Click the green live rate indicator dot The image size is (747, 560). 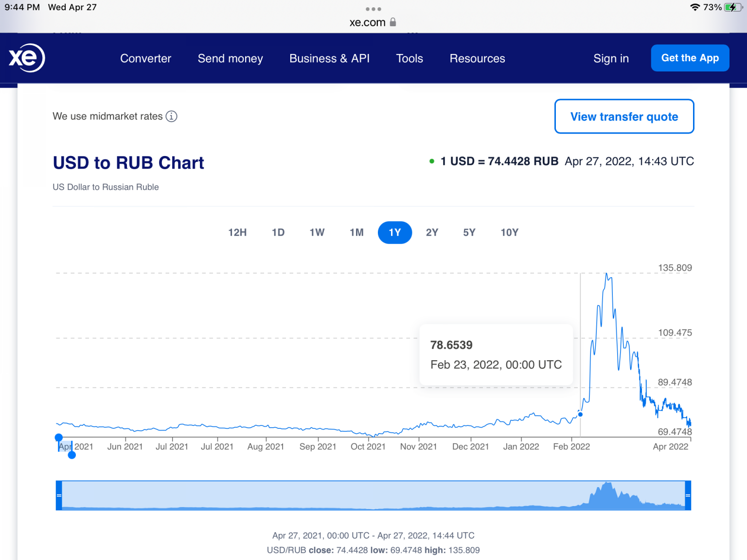click(x=432, y=161)
